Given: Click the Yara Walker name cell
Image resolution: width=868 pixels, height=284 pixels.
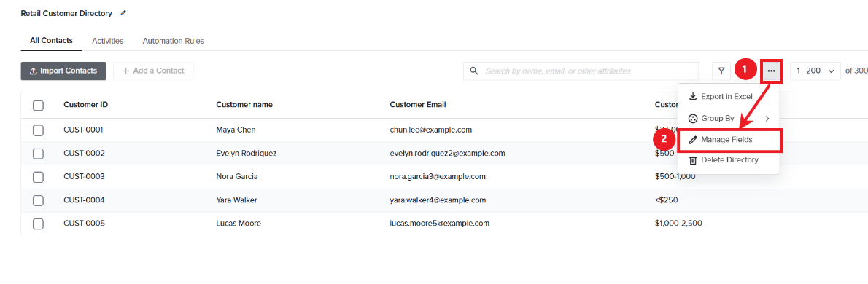Looking at the screenshot, I should tap(236, 200).
